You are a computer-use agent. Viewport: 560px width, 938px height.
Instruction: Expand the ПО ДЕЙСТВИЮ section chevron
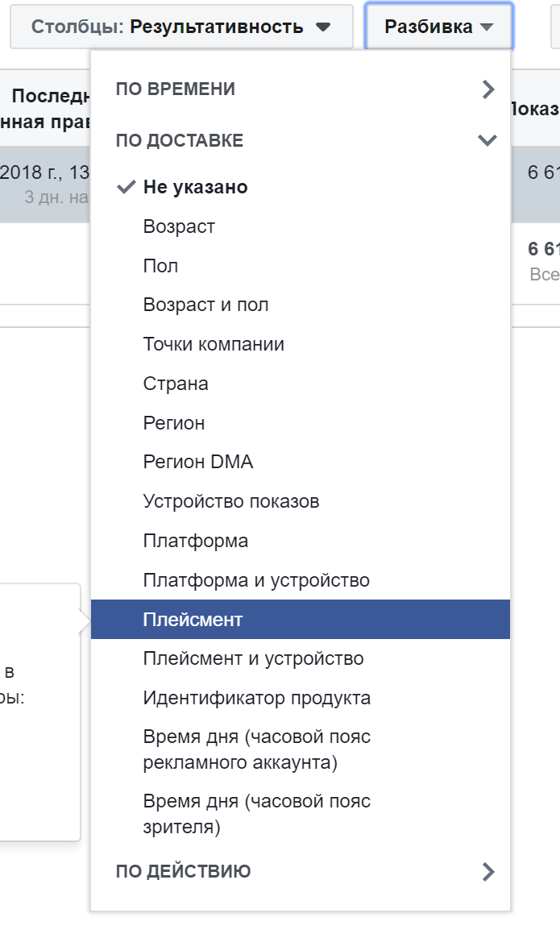pos(487,871)
